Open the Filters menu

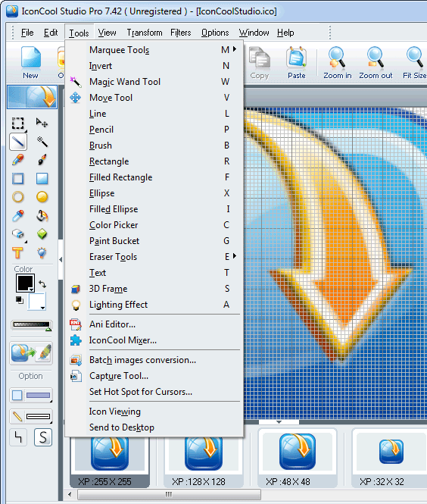tap(180, 33)
